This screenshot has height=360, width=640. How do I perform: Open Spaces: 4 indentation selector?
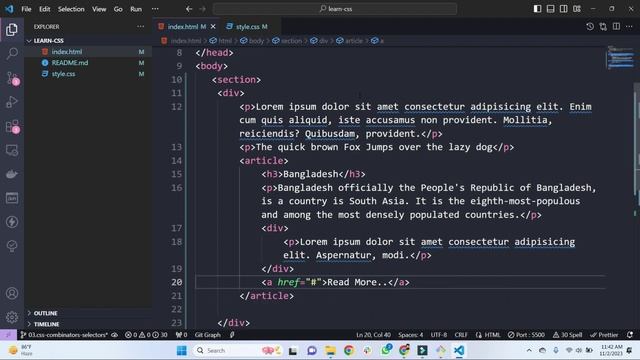click(411, 335)
